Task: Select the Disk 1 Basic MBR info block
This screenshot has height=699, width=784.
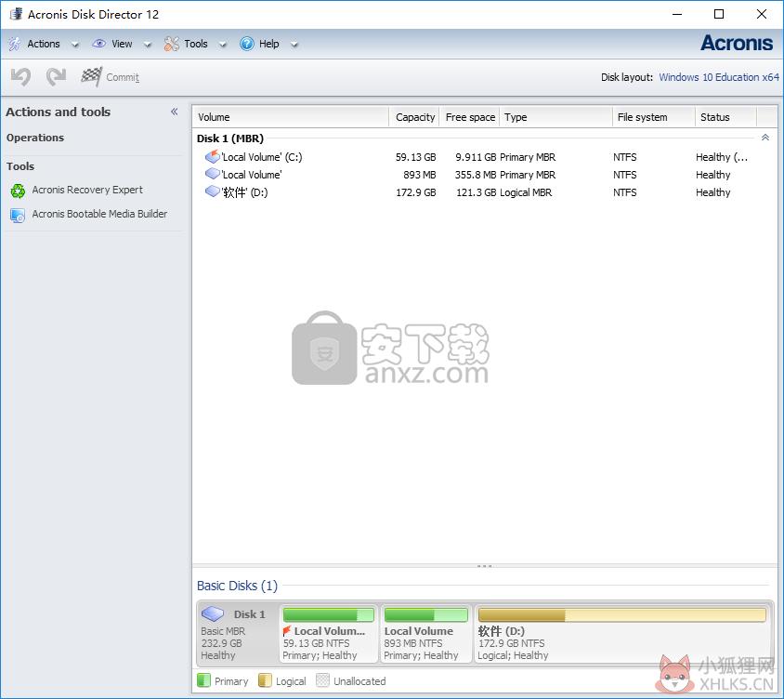Action: [x=238, y=633]
